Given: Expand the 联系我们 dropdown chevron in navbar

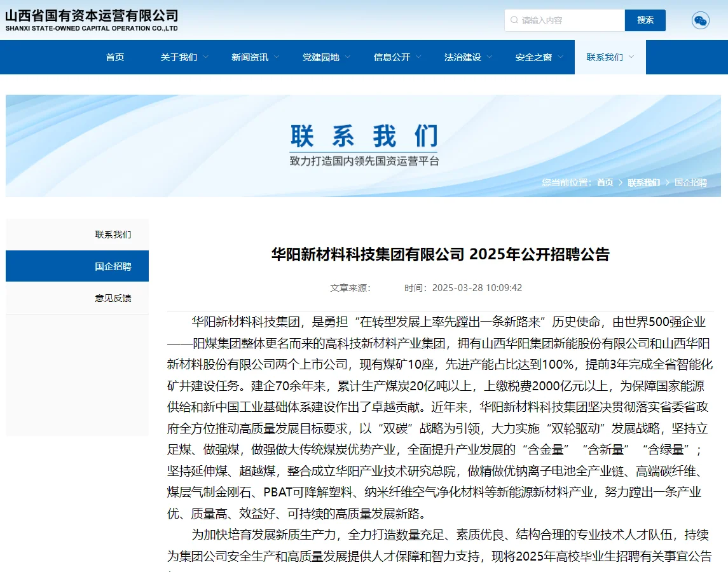Looking at the screenshot, I should [x=631, y=57].
